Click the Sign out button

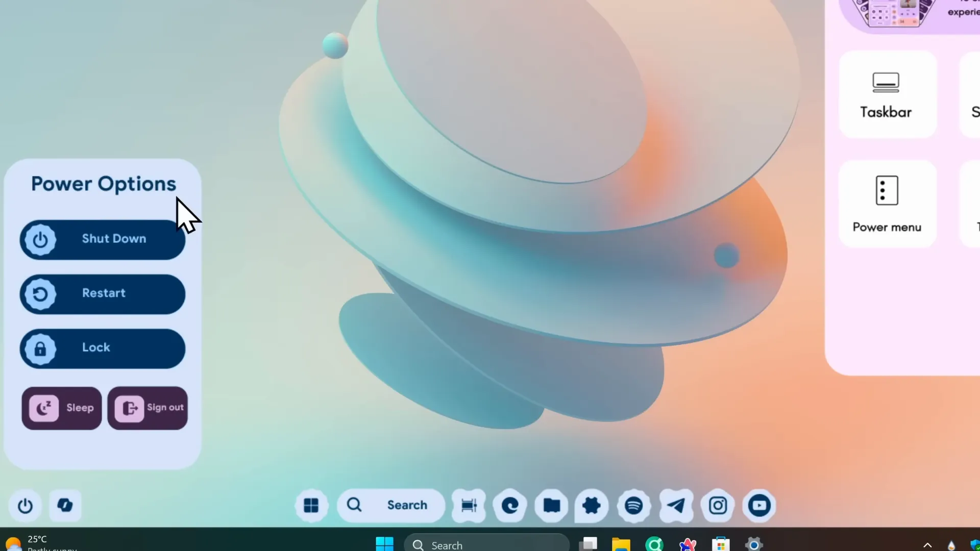coord(148,408)
